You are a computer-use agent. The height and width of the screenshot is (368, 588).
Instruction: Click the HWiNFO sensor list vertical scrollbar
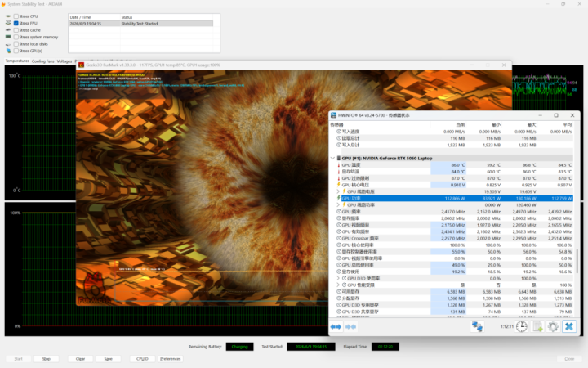(577, 261)
